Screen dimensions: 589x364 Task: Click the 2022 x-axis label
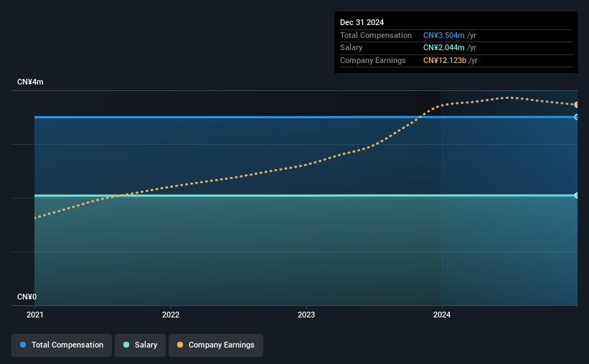coord(171,315)
